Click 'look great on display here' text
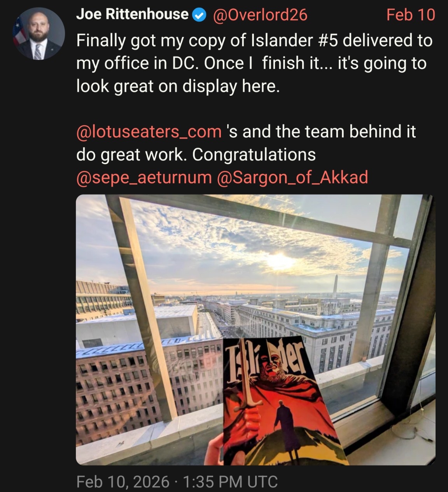Viewport: 448px width, 492px height. (178, 86)
